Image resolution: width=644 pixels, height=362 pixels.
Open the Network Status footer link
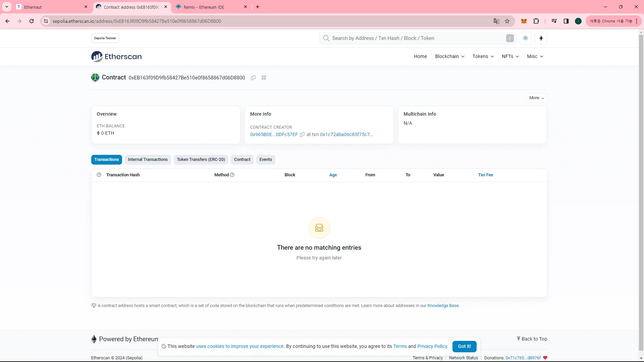pos(464,358)
